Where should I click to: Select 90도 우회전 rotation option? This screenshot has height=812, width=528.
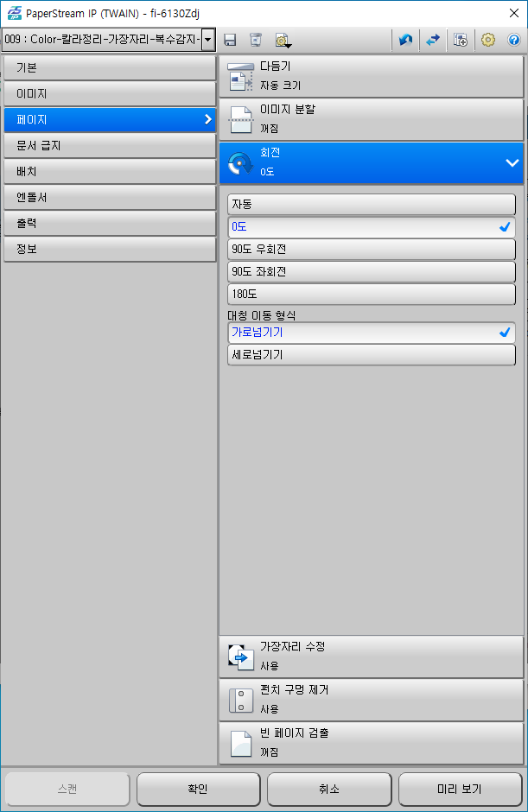pyautogui.click(x=371, y=249)
